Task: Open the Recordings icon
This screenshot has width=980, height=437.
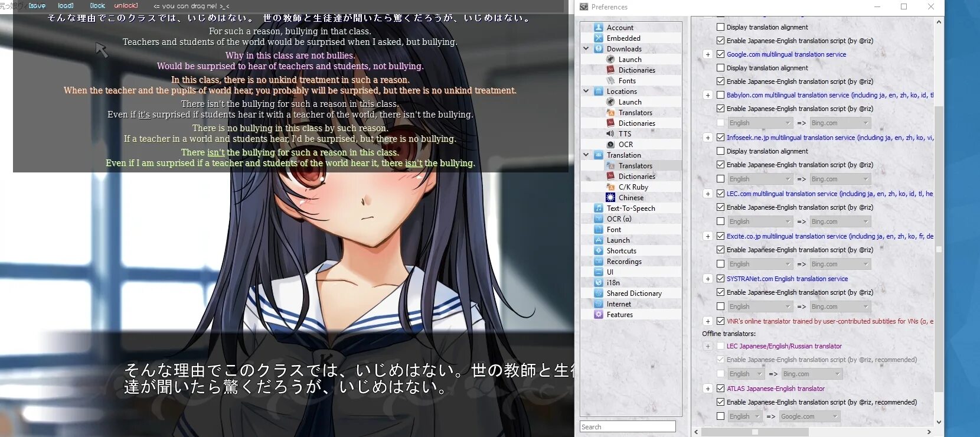Action: [599, 262]
